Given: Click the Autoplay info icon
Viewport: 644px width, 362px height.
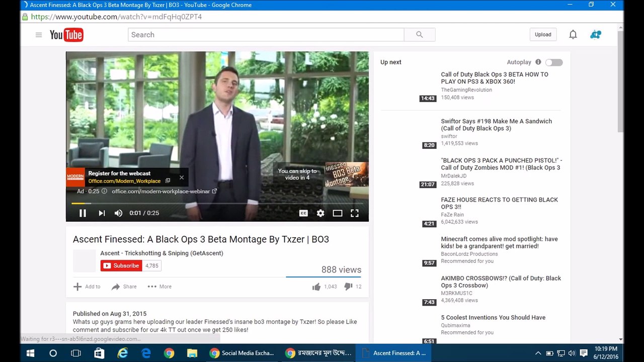Looking at the screenshot, I should (538, 62).
